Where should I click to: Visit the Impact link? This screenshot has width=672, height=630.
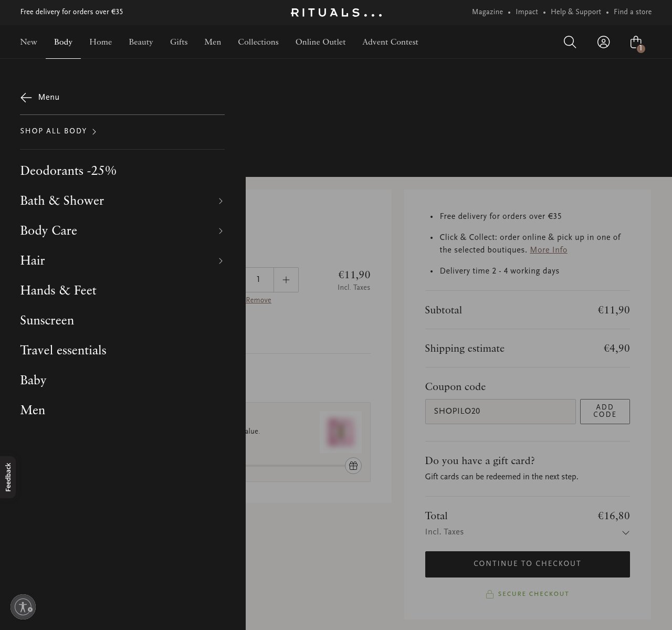coord(527,12)
